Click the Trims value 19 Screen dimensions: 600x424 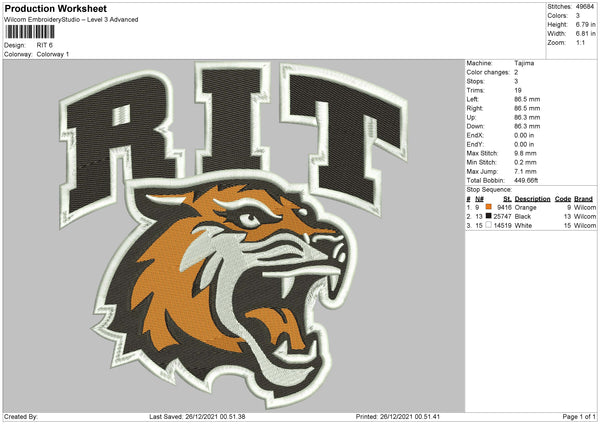click(x=518, y=90)
